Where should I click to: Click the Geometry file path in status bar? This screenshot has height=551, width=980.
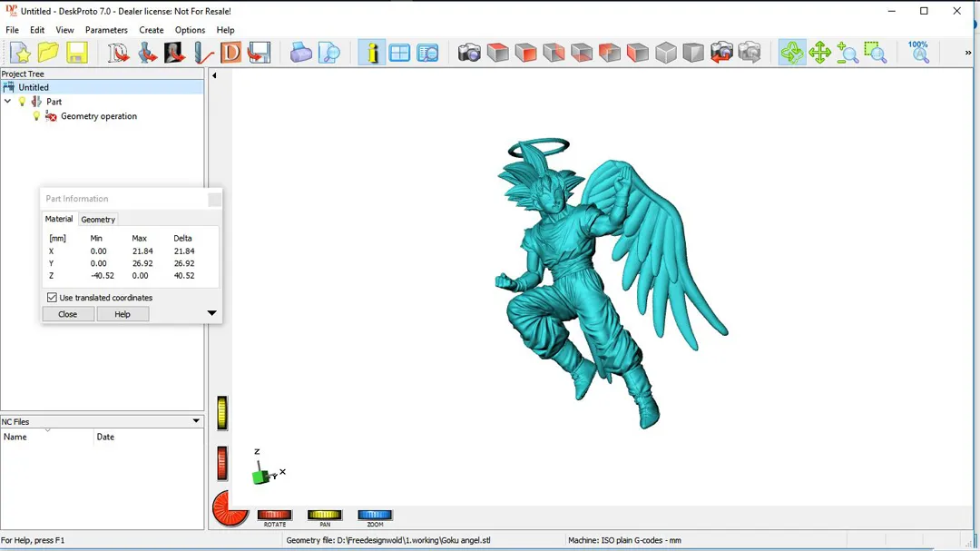[388, 540]
